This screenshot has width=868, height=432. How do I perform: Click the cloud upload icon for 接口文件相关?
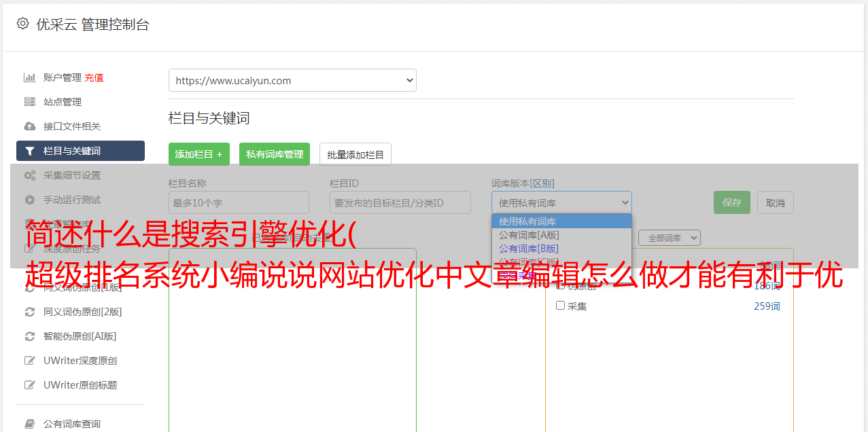coord(29,126)
